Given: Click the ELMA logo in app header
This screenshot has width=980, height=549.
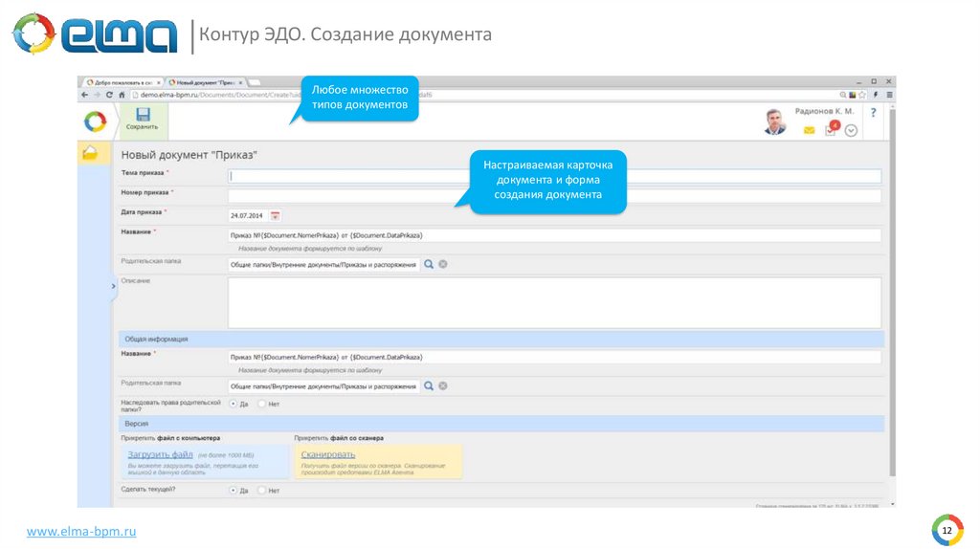Looking at the screenshot, I should [x=95, y=120].
